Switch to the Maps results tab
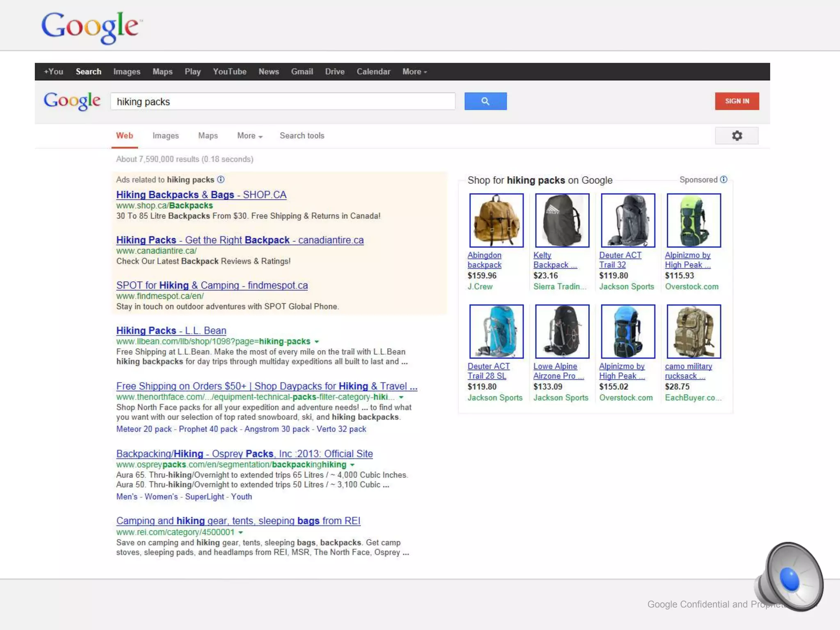This screenshot has height=630, width=840. point(208,136)
